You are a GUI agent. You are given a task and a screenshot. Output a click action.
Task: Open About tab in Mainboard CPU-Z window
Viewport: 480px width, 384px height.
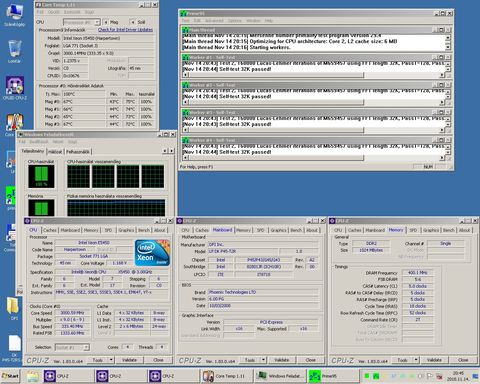pyautogui.click(x=312, y=230)
